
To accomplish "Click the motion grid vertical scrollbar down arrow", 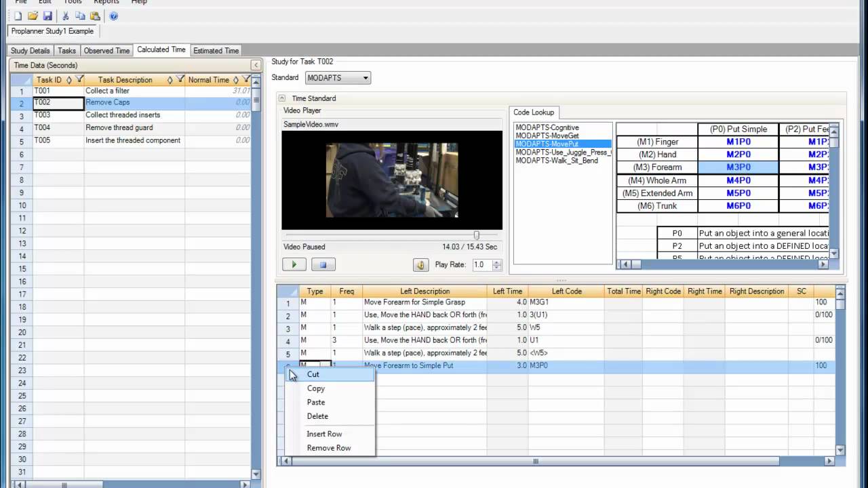I will (x=841, y=450).
